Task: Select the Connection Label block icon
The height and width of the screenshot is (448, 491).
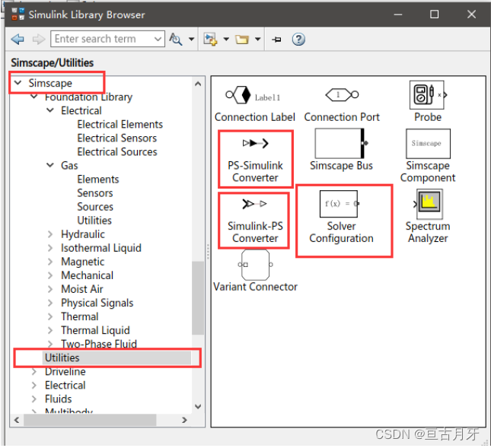Action: 253,95
